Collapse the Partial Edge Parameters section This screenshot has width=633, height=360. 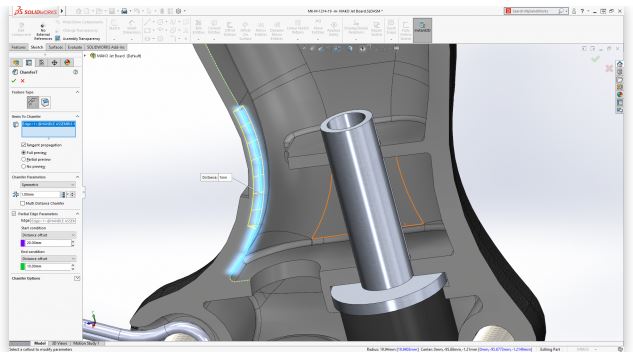click(x=77, y=213)
